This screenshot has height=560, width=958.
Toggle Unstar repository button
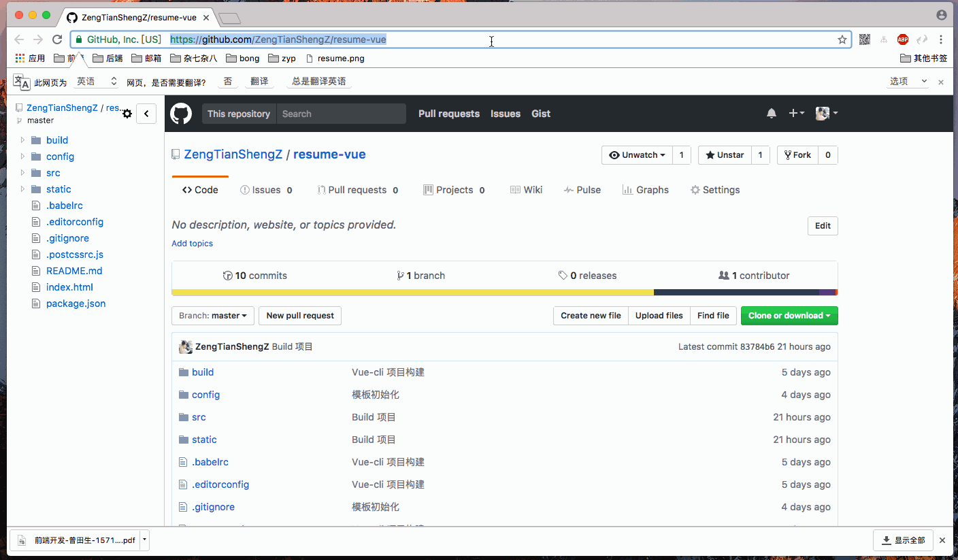(725, 155)
